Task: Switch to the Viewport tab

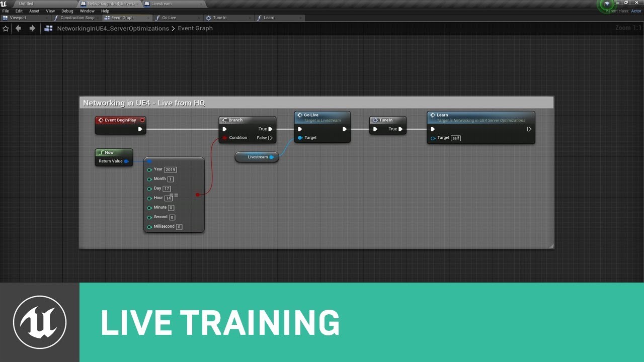Action: 25,18
